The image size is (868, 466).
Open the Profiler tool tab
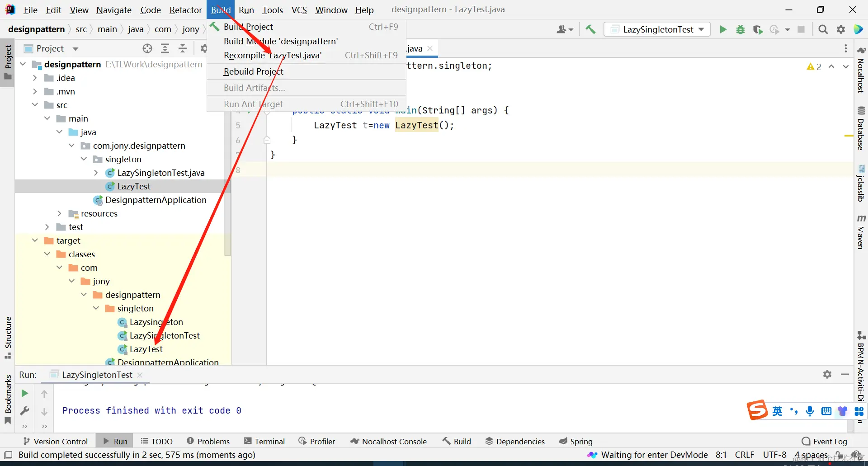pyautogui.click(x=317, y=442)
